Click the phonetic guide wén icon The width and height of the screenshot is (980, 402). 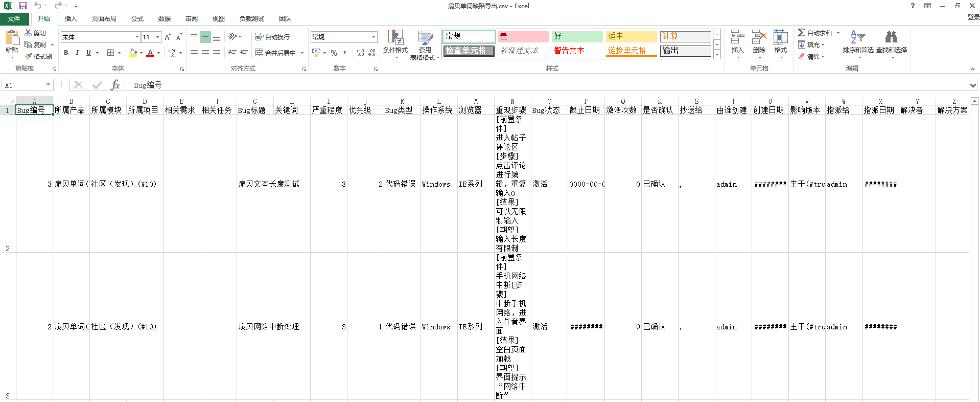(x=172, y=53)
